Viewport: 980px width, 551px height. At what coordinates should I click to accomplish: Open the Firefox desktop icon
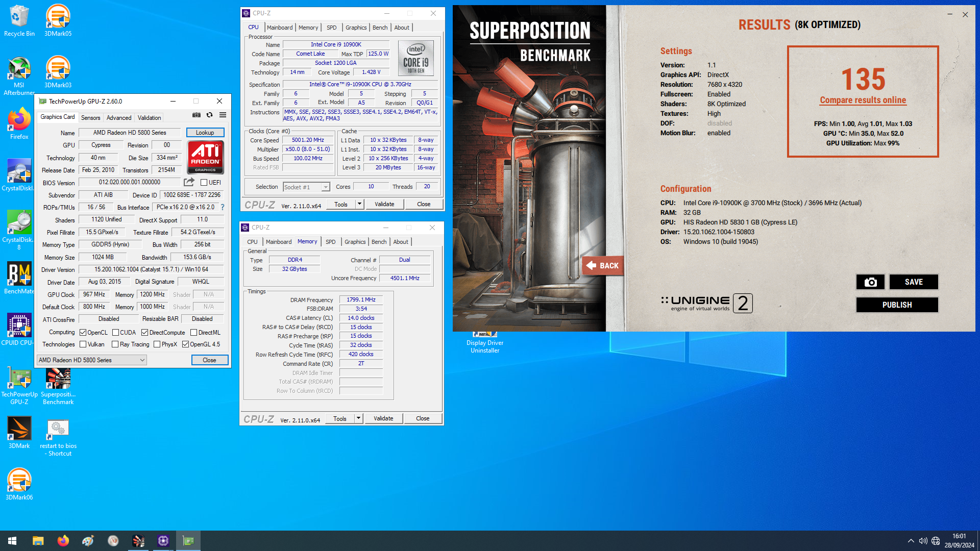19,123
